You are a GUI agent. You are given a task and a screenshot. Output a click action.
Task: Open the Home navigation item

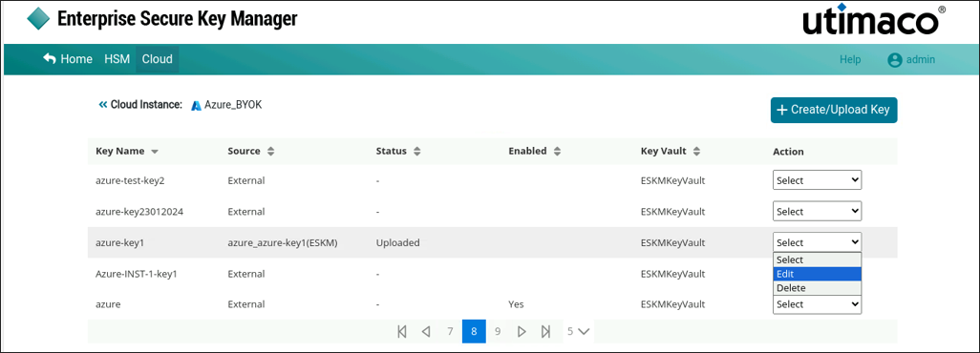[x=68, y=59]
